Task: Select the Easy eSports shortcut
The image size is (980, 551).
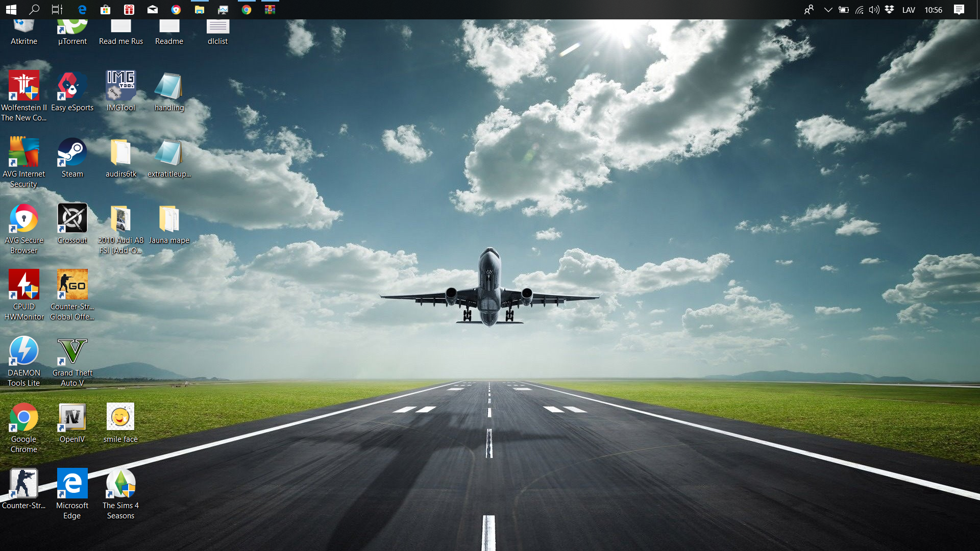Action: click(72, 91)
